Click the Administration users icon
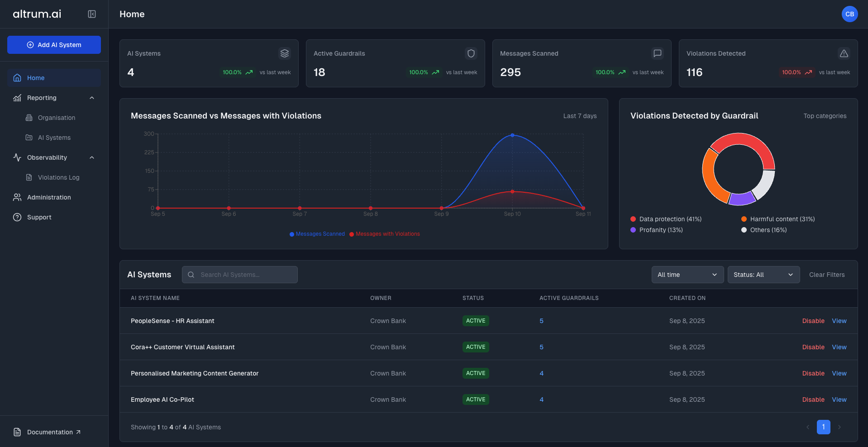 (x=17, y=197)
